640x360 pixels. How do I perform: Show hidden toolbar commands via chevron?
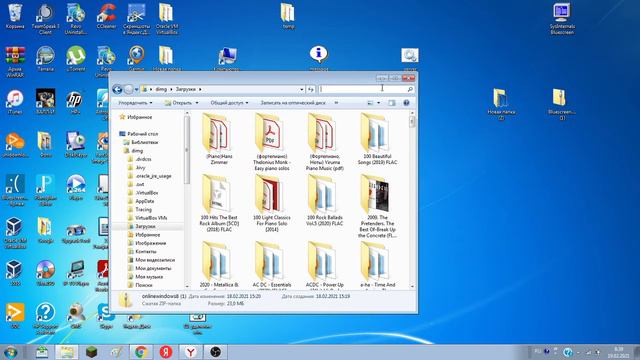[336, 103]
